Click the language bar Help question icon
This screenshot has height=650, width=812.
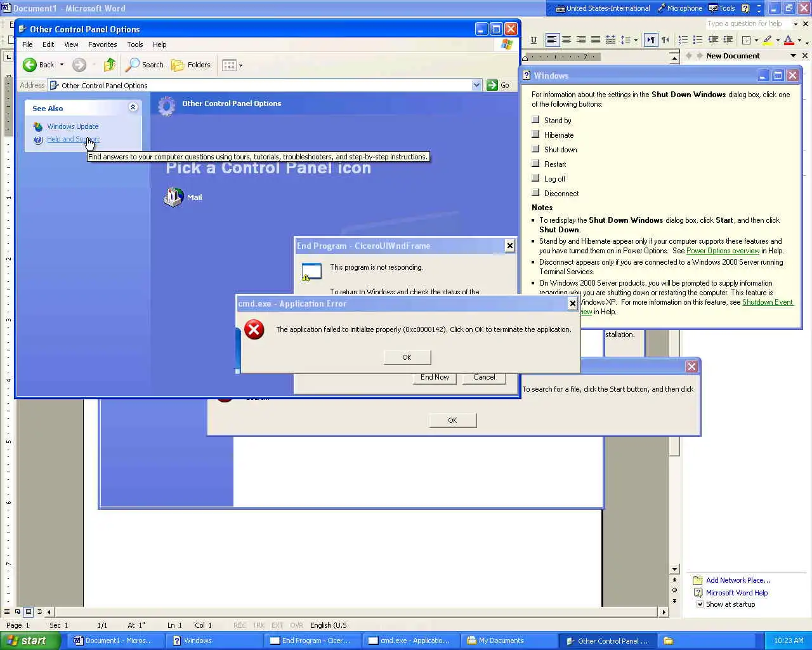[745, 8]
